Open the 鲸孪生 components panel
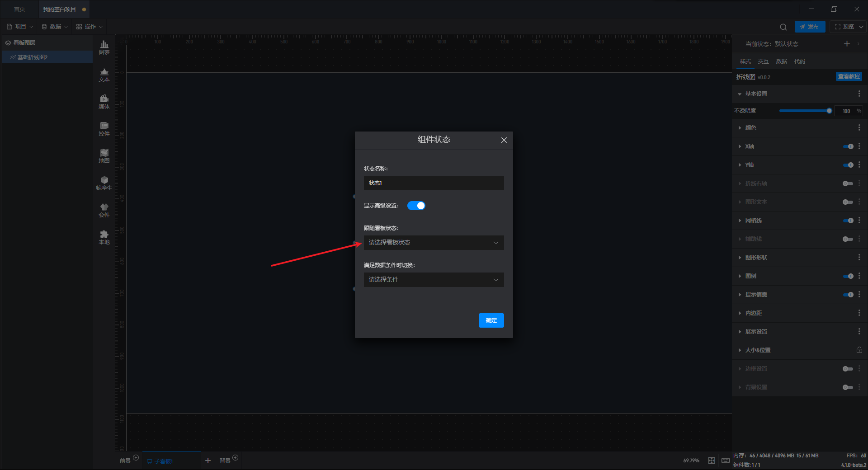This screenshot has width=868, height=470. pos(104,183)
